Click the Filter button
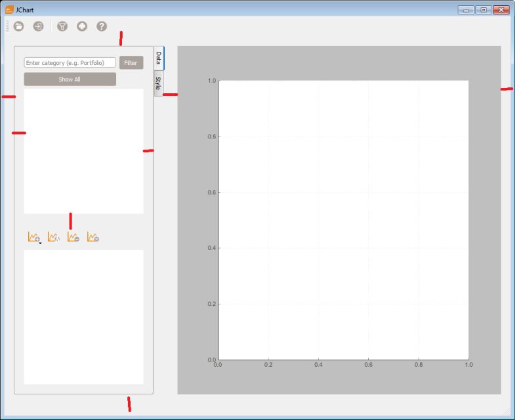Screen dimensions: 525x420 [131, 62]
